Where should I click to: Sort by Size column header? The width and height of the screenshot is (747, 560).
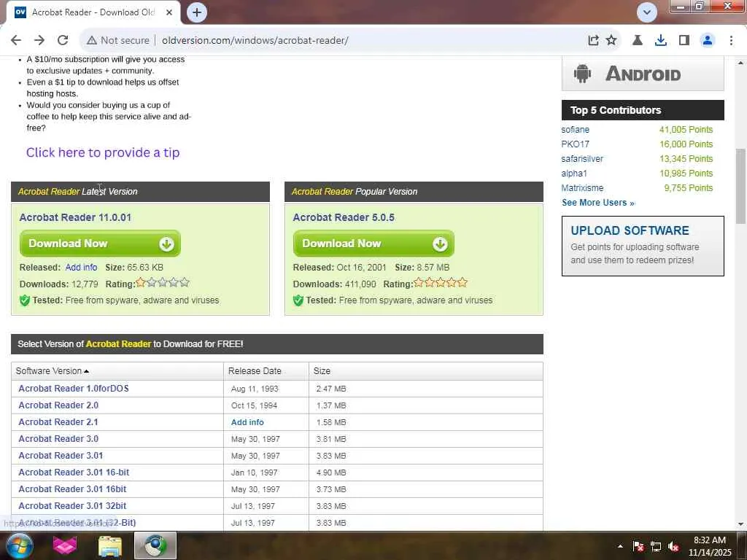(x=322, y=371)
